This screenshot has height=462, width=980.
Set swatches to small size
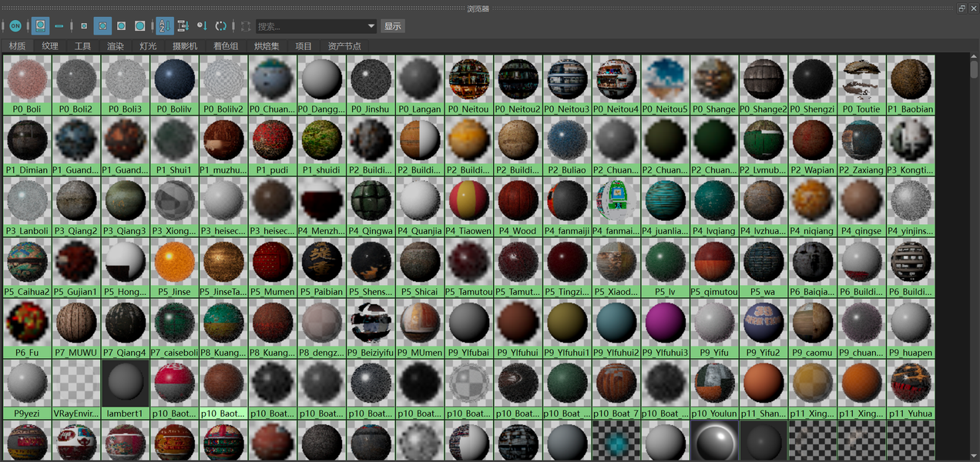[84, 26]
